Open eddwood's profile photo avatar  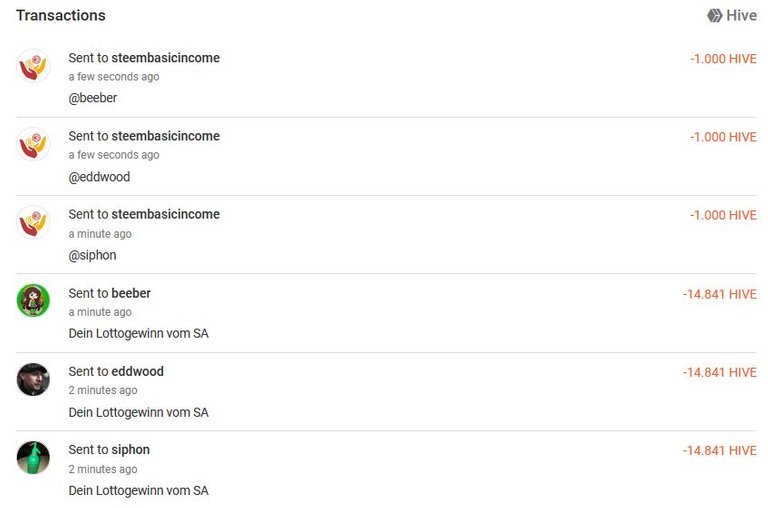point(33,379)
